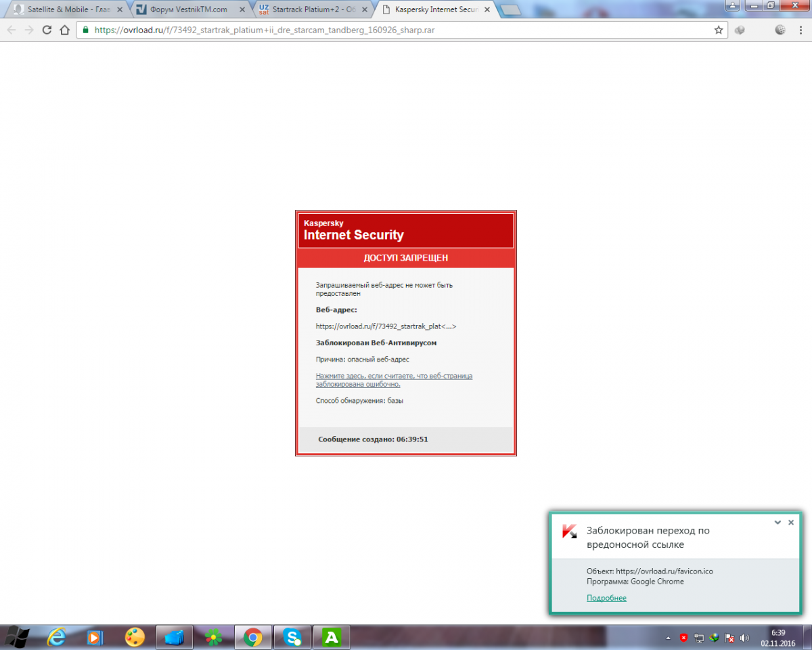Open the Chrome three-dot menu
Screen dimensions: 812x650
pyautogui.click(x=800, y=30)
